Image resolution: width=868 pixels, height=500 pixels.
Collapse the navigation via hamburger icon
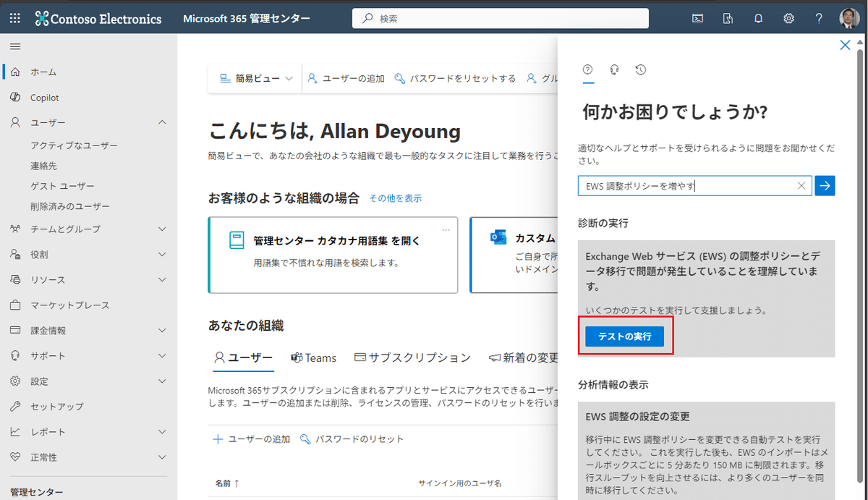coord(15,46)
